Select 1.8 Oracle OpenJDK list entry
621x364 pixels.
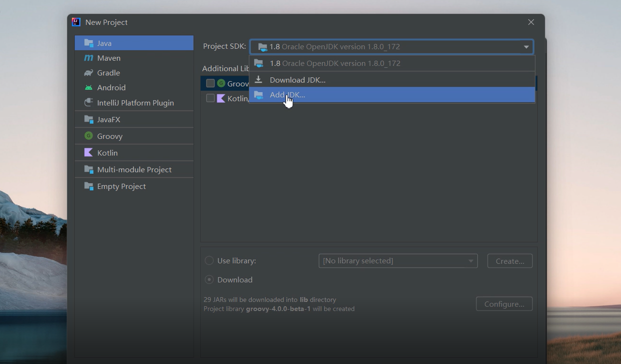tap(392, 63)
